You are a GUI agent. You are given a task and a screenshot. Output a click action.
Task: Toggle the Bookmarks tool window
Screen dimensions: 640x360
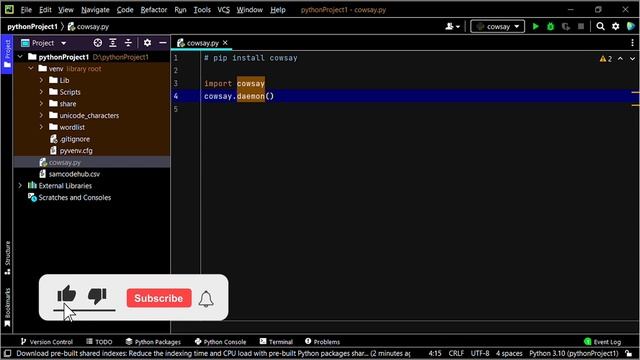click(7, 307)
